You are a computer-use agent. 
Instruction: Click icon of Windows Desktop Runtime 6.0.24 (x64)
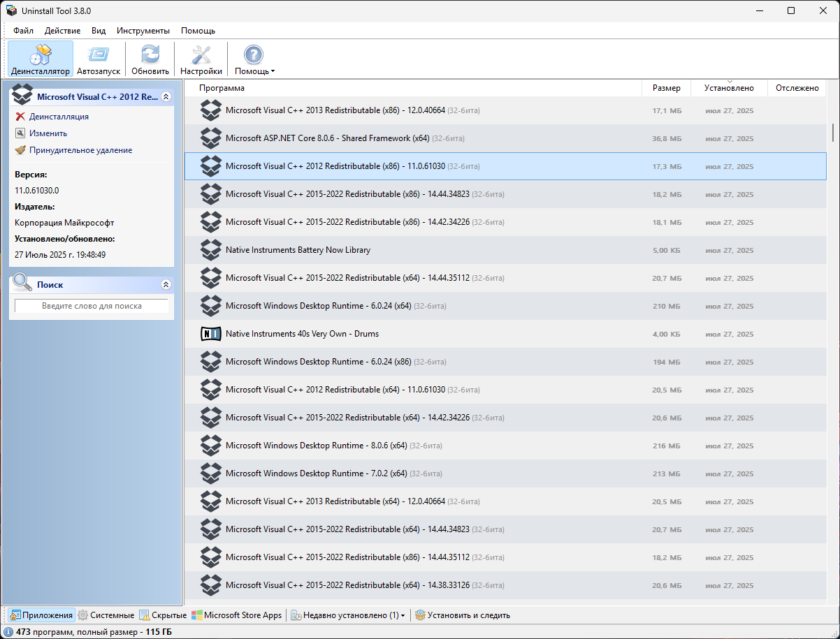[x=210, y=306]
